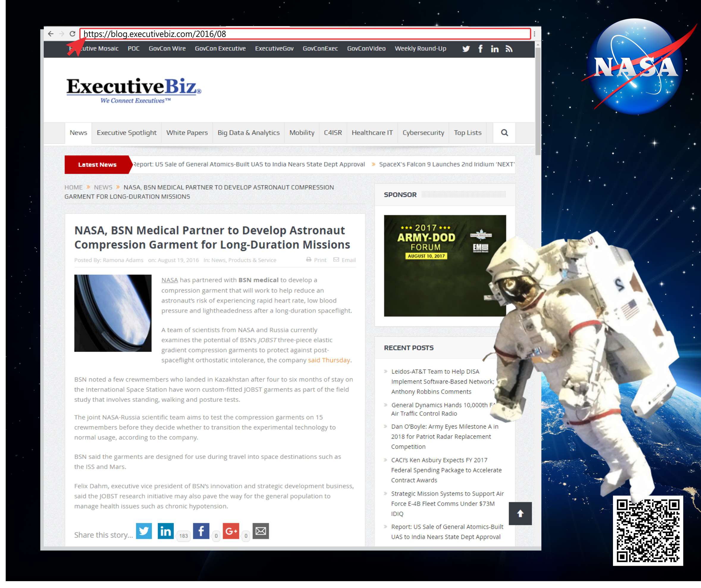This screenshot has width=701, height=588.
Task: Open the Facebook icon in top bar
Action: [480, 49]
